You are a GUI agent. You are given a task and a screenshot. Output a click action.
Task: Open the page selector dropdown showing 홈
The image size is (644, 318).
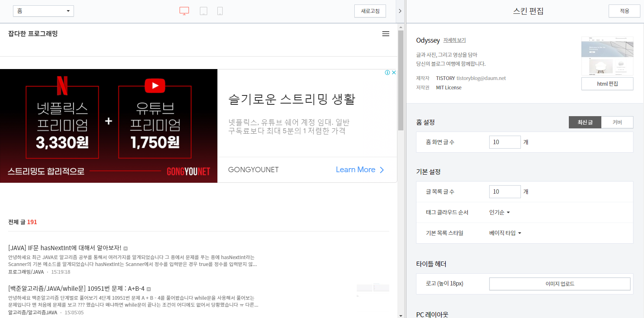43,11
